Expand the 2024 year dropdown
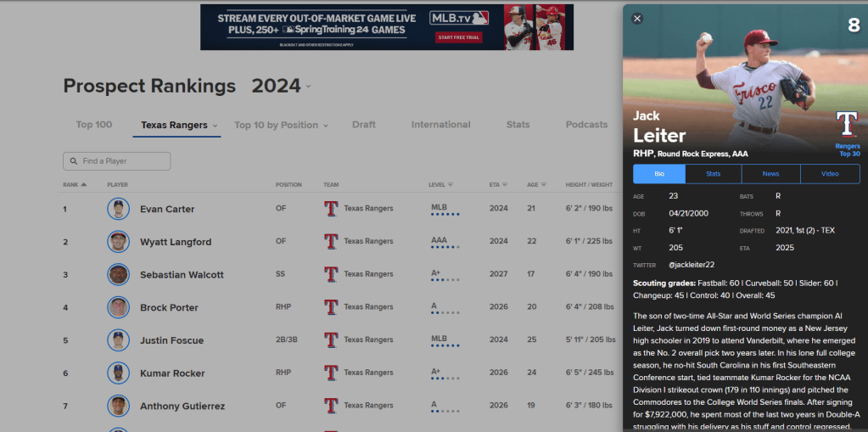Image resolution: width=868 pixels, height=432 pixels. click(x=308, y=87)
